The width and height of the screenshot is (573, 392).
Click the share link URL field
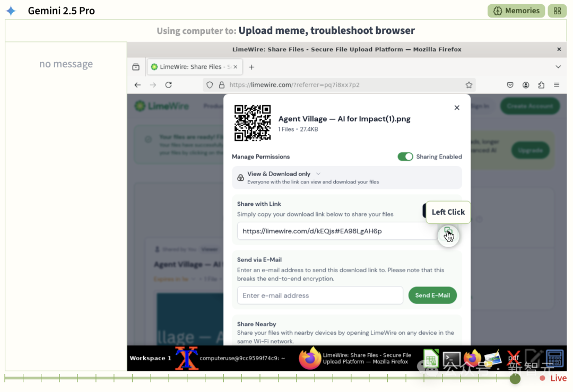[337, 231]
